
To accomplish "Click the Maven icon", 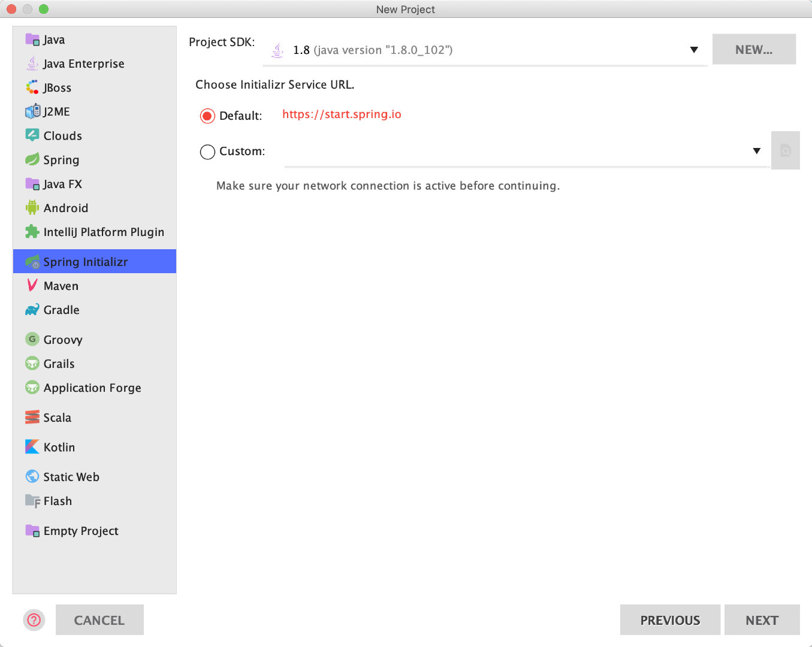I will pyautogui.click(x=32, y=285).
